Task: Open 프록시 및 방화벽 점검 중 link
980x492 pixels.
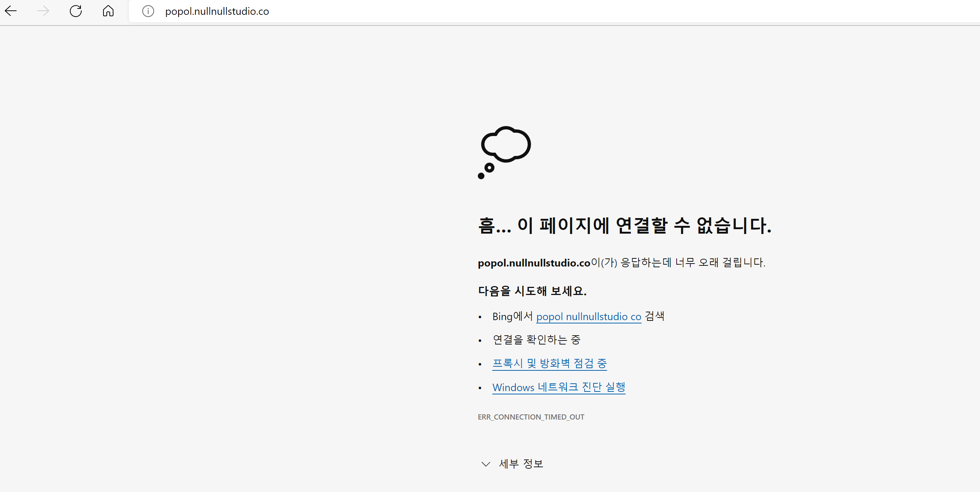Action: (549, 363)
